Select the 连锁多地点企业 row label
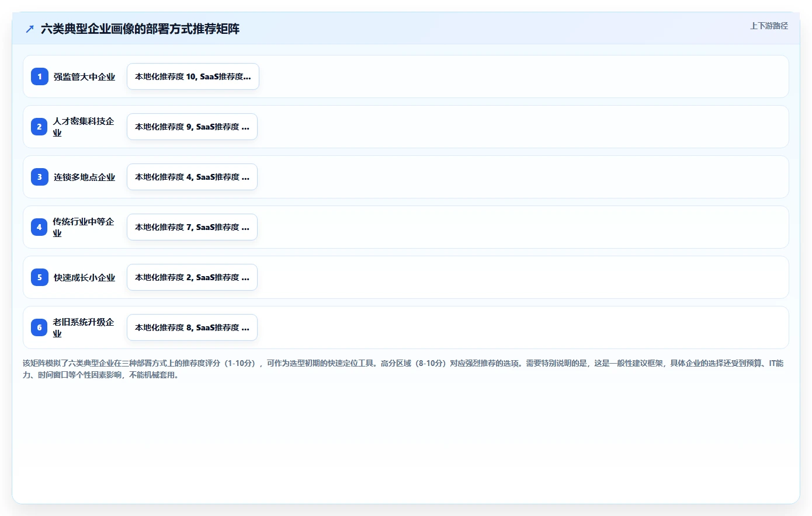Viewport: 812px width, 516px height. [x=84, y=177]
